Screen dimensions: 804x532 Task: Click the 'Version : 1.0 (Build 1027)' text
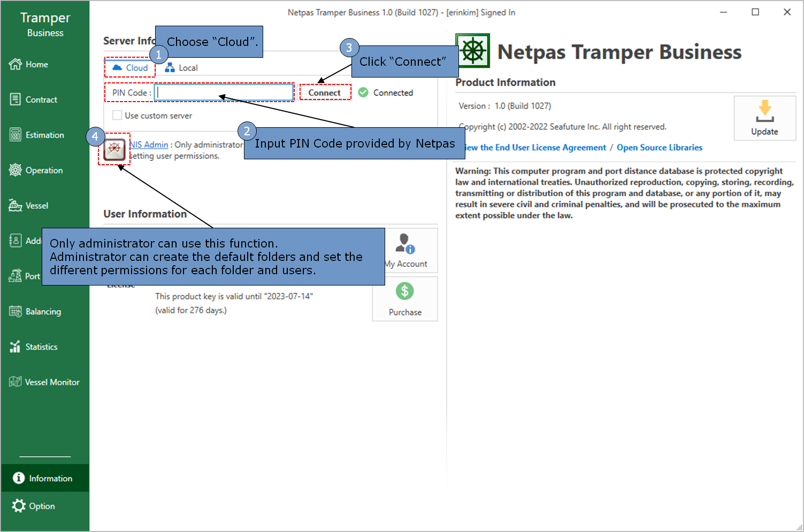pos(504,106)
